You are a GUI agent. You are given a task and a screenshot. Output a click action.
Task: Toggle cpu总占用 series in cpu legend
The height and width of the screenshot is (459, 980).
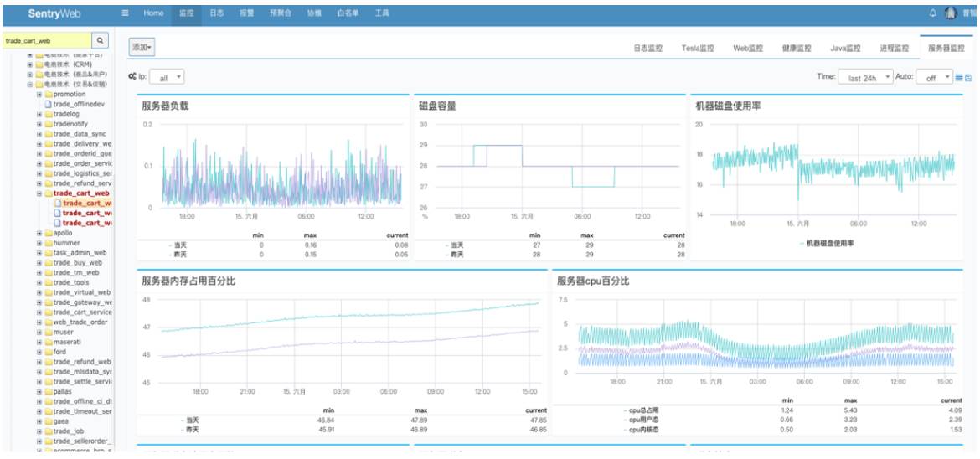(x=641, y=410)
